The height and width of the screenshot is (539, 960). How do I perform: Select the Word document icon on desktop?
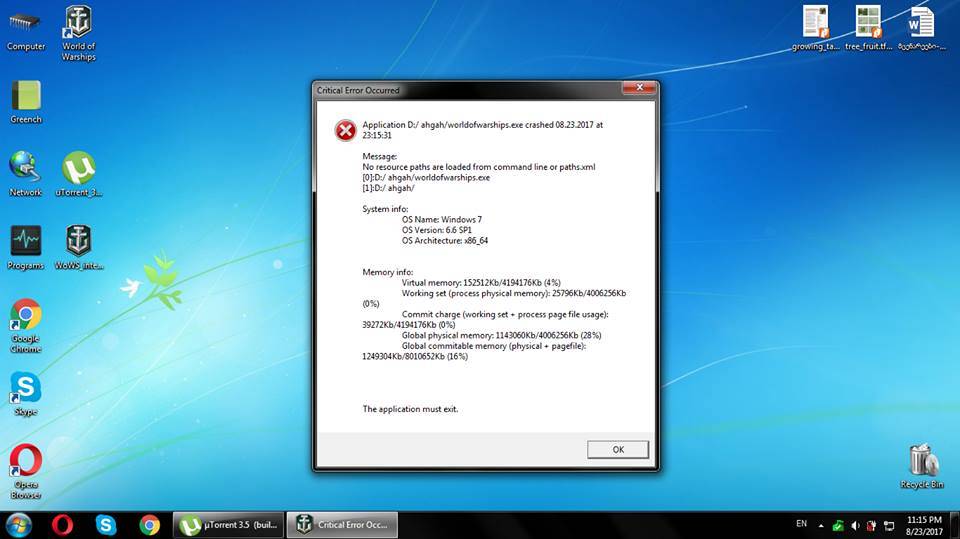point(921,28)
